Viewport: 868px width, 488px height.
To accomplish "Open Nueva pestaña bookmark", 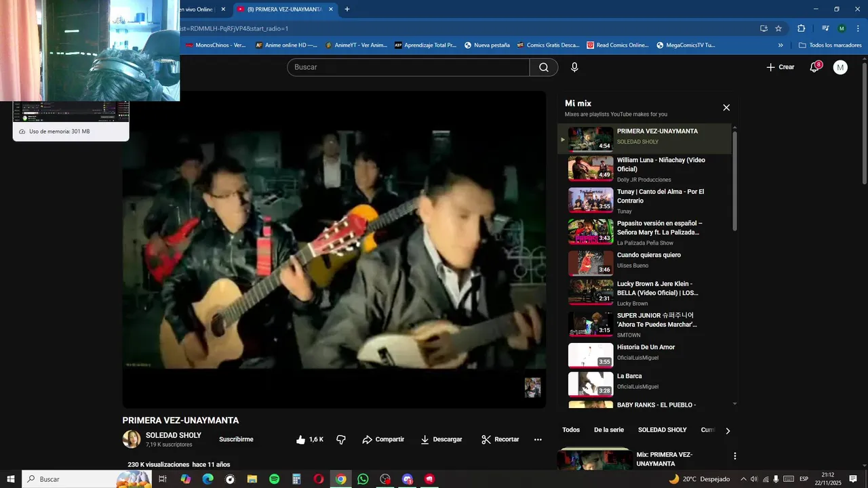I will pyautogui.click(x=487, y=45).
